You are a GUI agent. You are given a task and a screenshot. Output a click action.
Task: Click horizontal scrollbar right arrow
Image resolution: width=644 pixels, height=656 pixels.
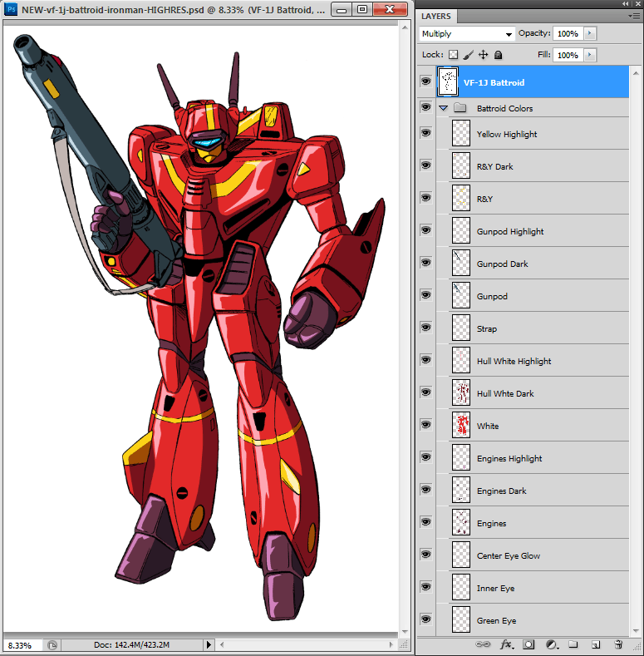(x=391, y=644)
